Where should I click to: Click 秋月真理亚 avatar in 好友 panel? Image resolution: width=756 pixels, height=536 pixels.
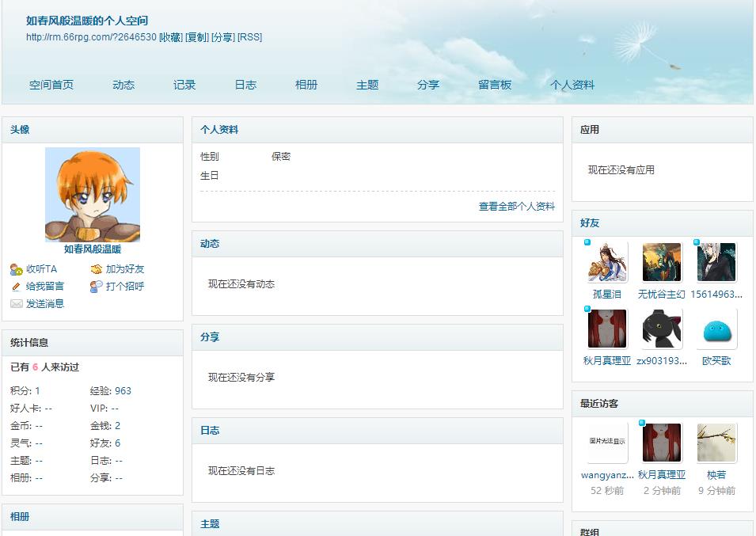coord(607,329)
